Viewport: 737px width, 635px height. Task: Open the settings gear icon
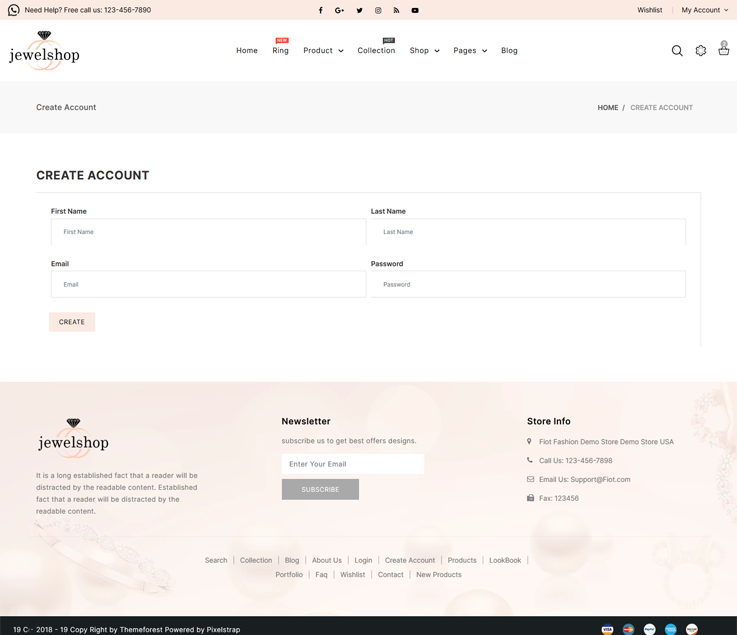tap(701, 50)
